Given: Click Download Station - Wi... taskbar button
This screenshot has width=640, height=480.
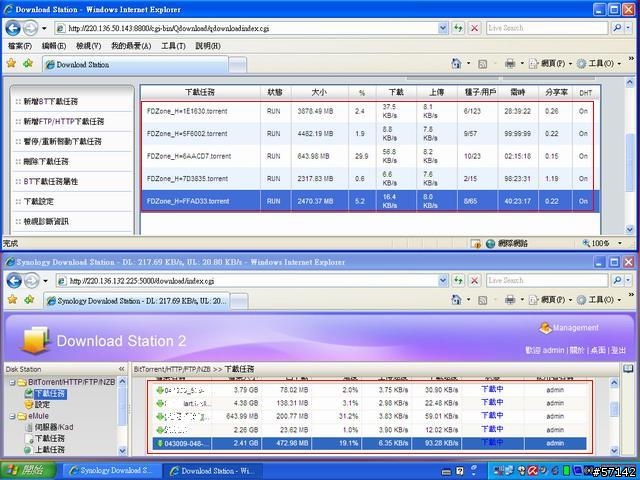Looking at the screenshot, I should coord(213,471).
